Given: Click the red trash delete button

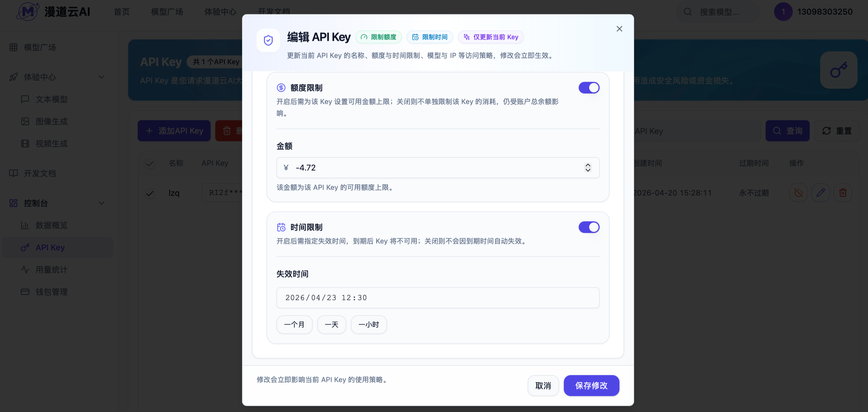Looking at the screenshot, I should (x=229, y=131).
